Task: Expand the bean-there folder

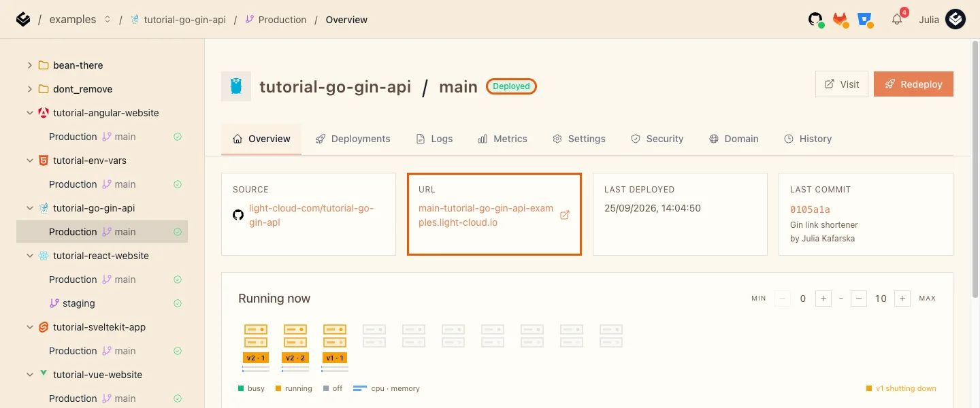Action: click(x=29, y=65)
